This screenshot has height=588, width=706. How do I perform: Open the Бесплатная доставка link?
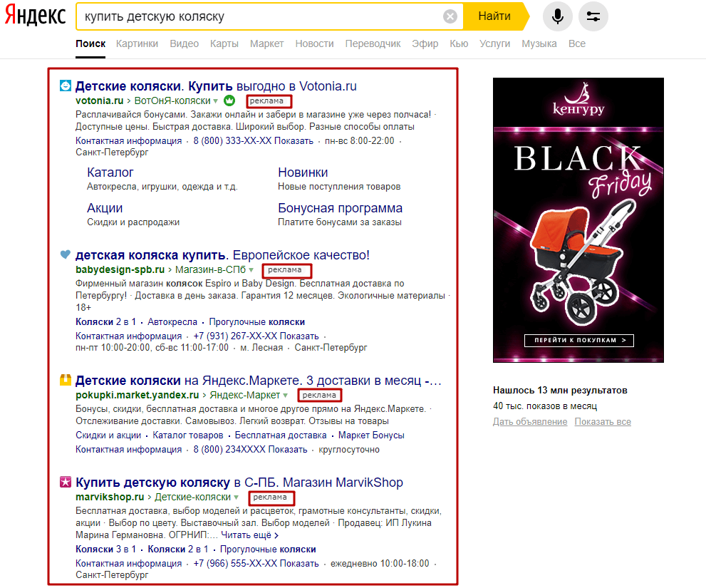point(281,435)
